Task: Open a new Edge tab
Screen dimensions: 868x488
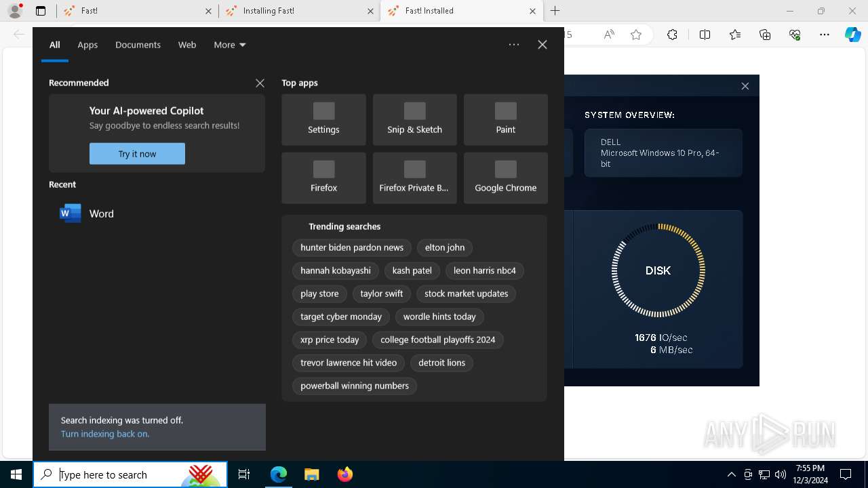Action: coord(555,11)
